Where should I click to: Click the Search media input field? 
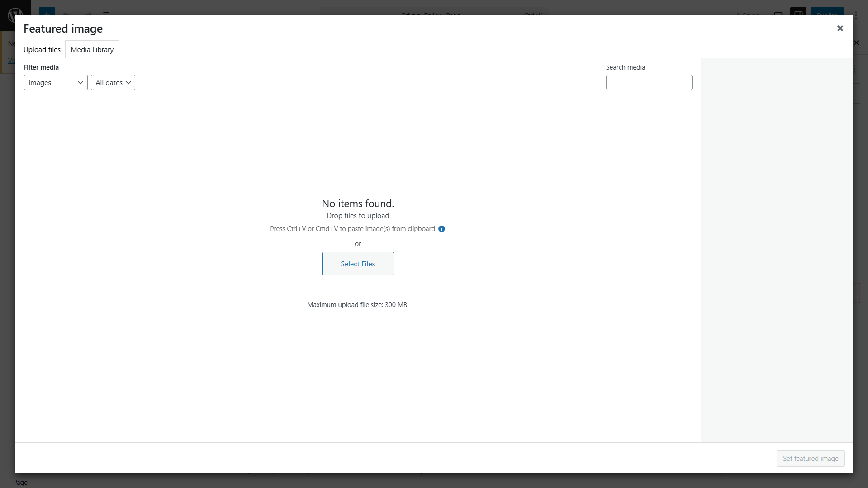point(649,82)
